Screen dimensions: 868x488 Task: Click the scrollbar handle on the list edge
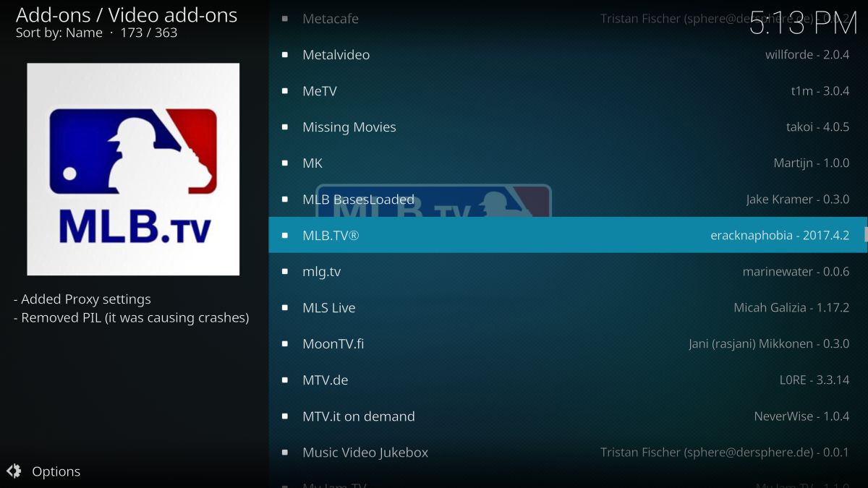(x=866, y=234)
